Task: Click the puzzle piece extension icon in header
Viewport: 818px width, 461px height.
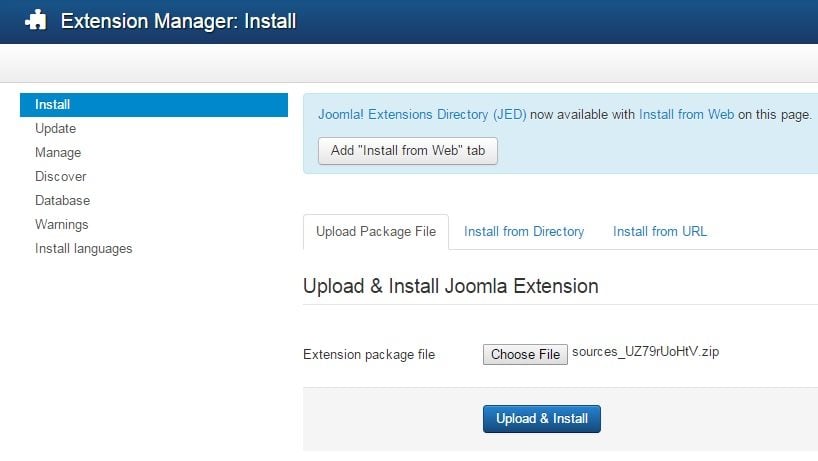Action: 36,20
